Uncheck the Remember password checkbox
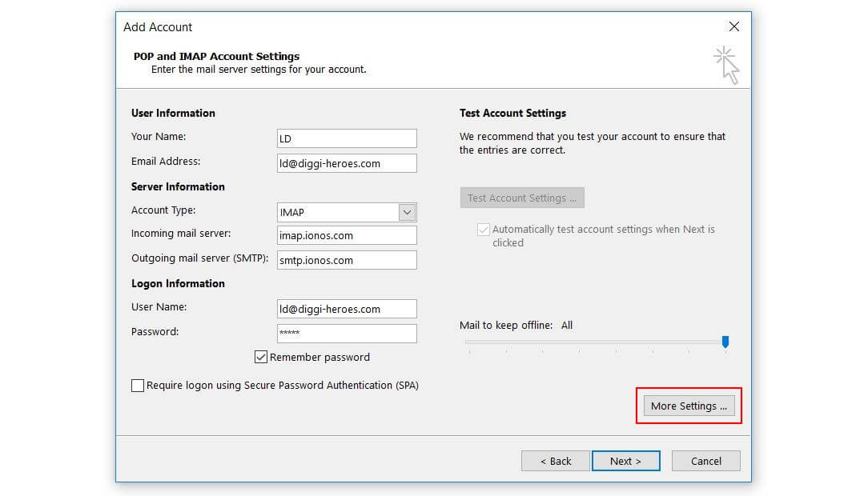Image resolution: width=868 pixels, height=496 pixels. coord(261,358)
